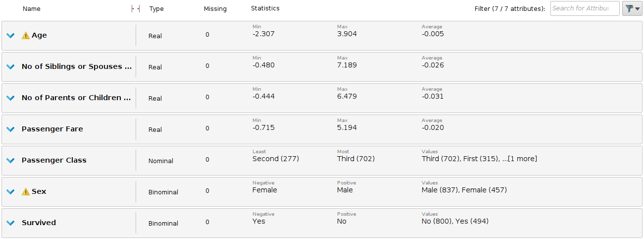
Task: Expand the Passenger Fare attribute details
Action: coord(10,129)
